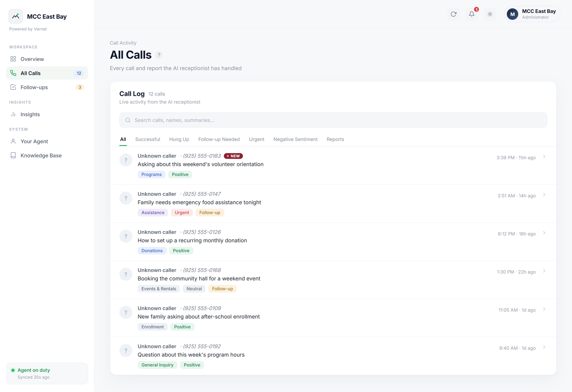Switch to the Negative Sentiment tab
This screenshot has width=572, height=392.
tap(296, 139)
